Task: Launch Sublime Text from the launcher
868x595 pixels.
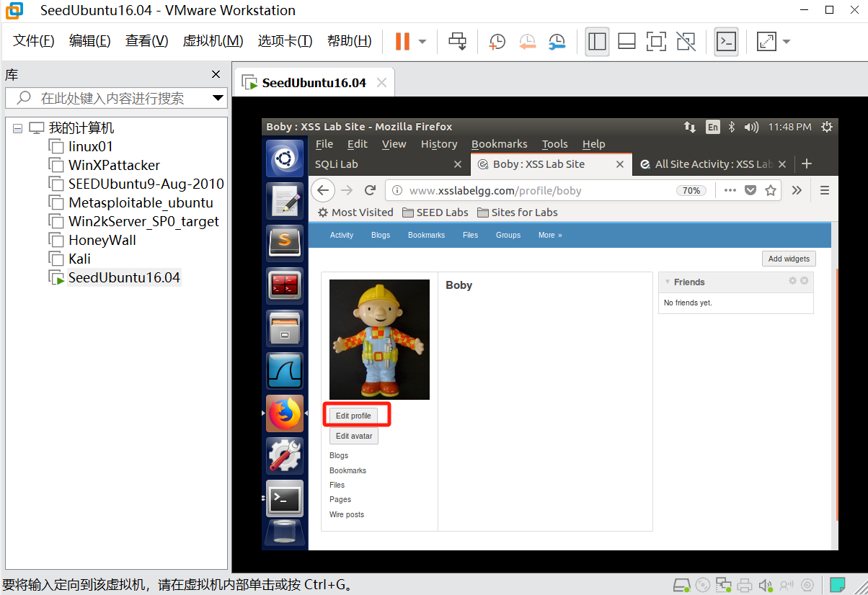Action: point(285,243)
